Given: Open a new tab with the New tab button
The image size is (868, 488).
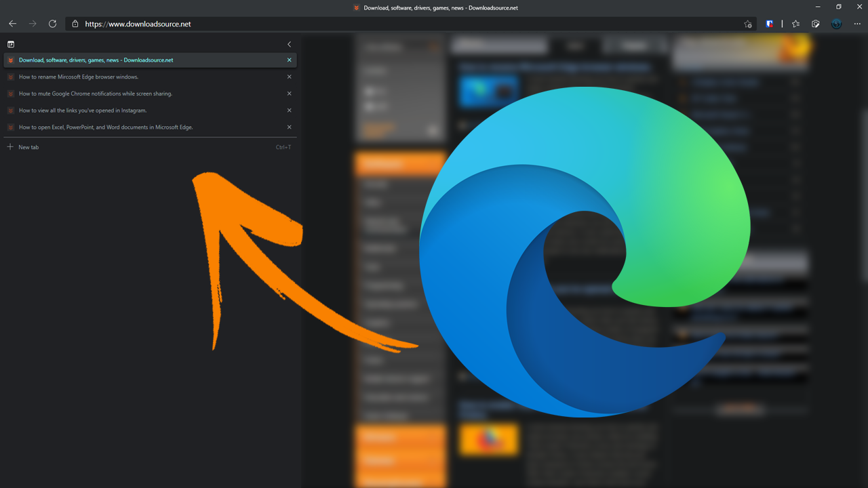Looking at the screenshot, I should click(151, 147).
